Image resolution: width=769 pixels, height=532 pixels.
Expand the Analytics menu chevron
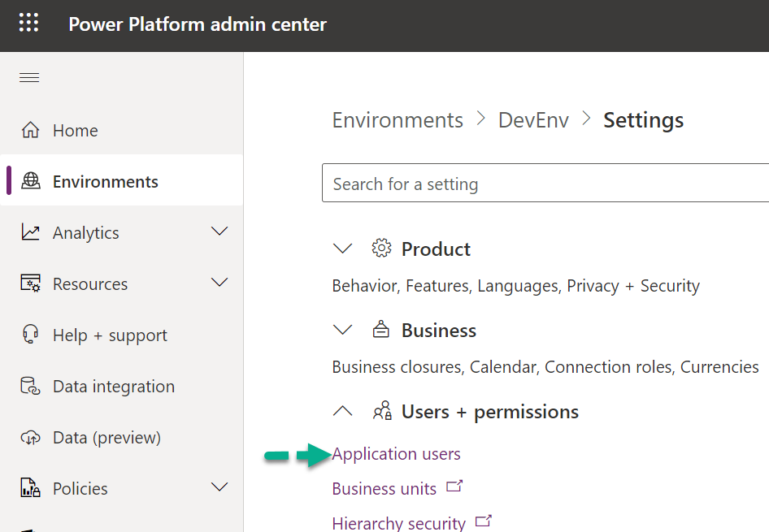pos(219,232)
